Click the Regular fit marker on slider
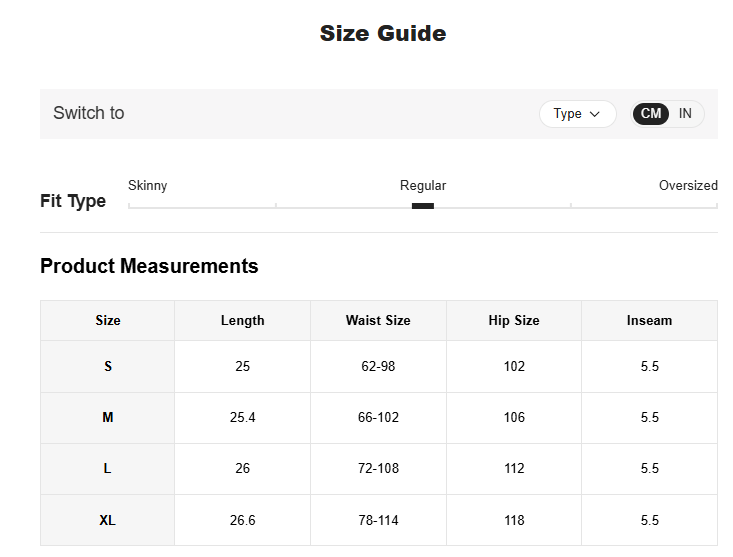Screen dimensions: 733x557 (423, 206)
